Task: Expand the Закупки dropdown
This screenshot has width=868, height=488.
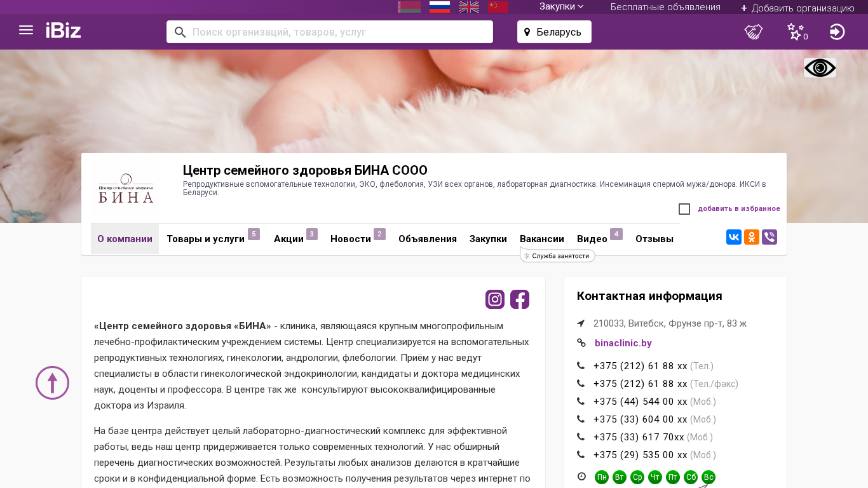Action: pyautogui.click(x=562, y=6)
